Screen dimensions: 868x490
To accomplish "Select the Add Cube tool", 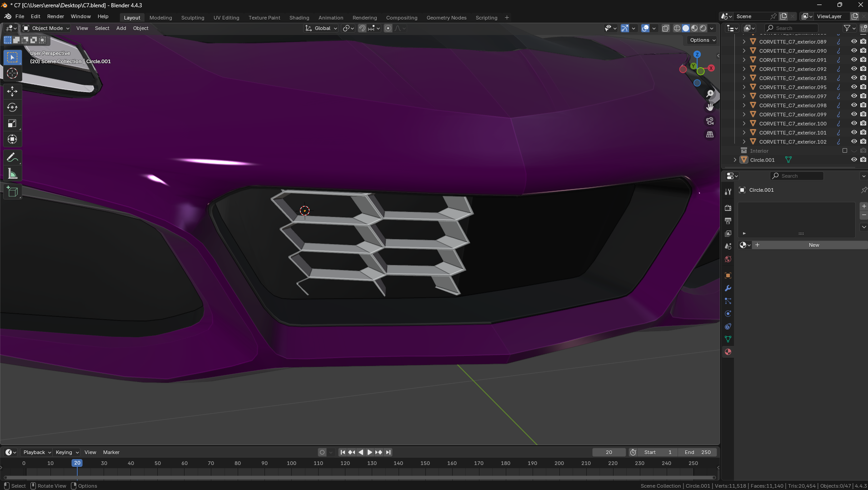I will pos(12,192).
